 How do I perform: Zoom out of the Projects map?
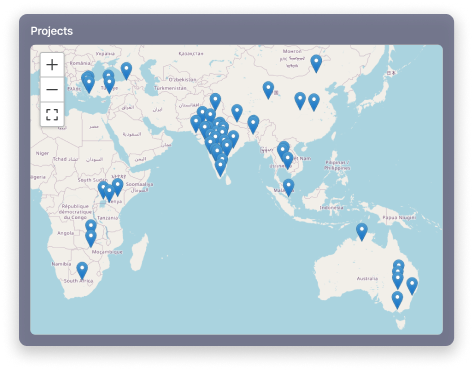tap(52, 90)
